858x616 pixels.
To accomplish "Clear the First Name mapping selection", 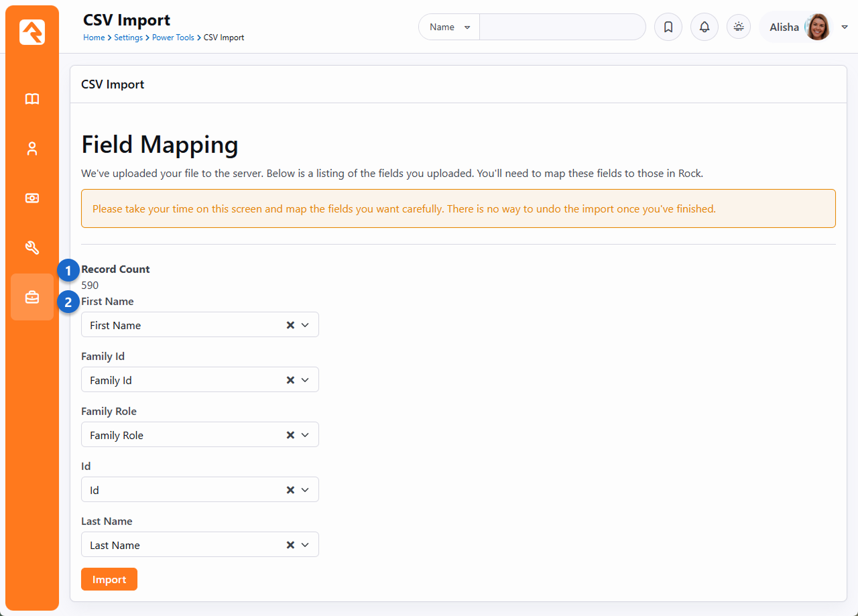I will tap(290, 325).
